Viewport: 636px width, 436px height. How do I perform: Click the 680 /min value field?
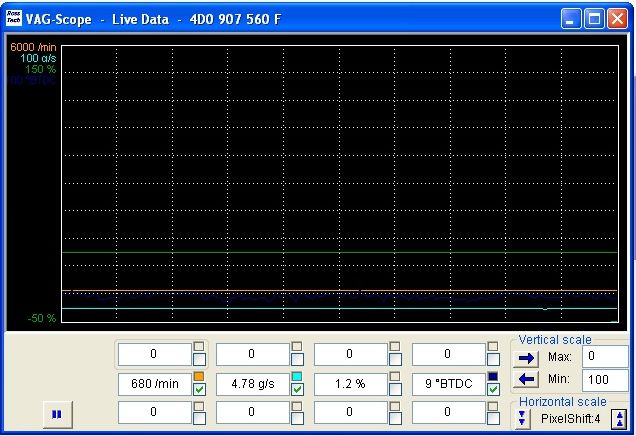(154, 383)
